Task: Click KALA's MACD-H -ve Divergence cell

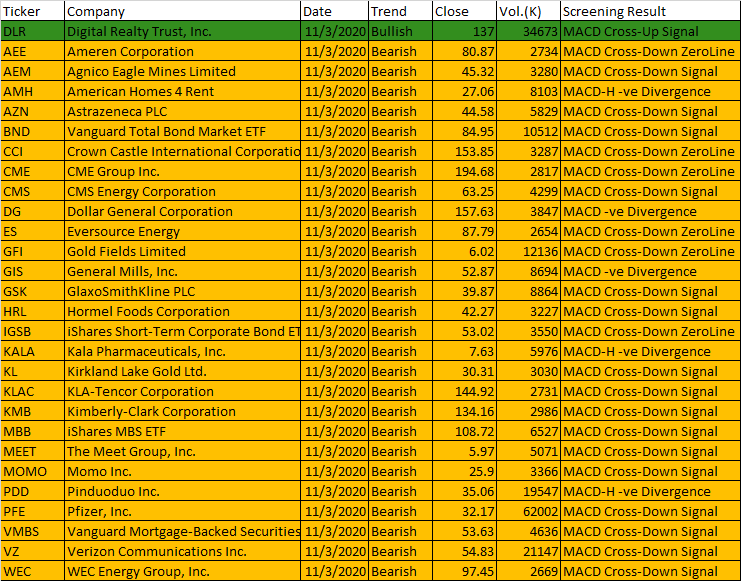Action: (650, 351)
